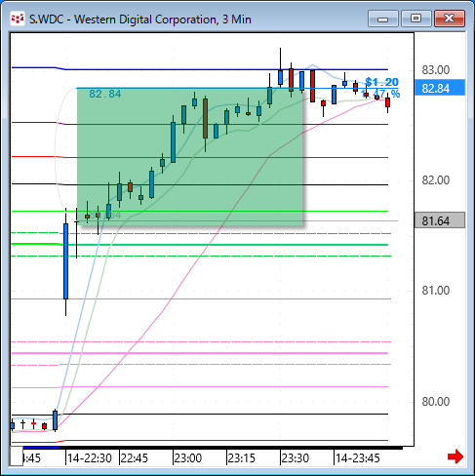Click the window title S.WDC text
Screen dimensions: 475x476
pyautogui.click(x=47, y=20)
